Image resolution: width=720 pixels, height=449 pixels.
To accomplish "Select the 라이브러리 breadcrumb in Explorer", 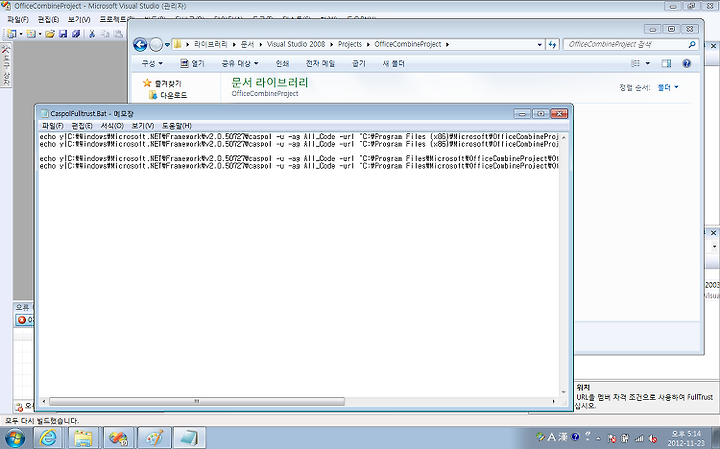I will point(210,44).
